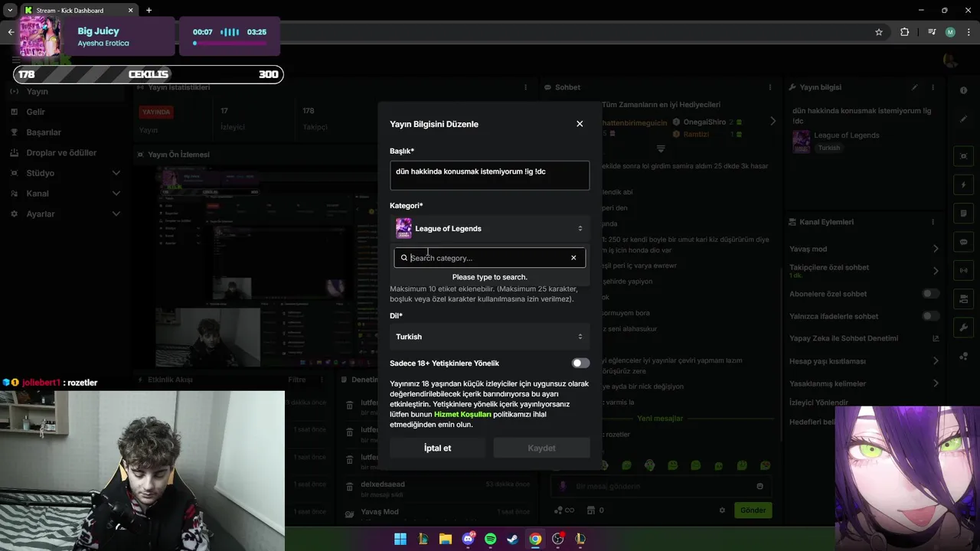
Task: Open Takipçilere özel sohbet chevron
Action: point(936,271)
